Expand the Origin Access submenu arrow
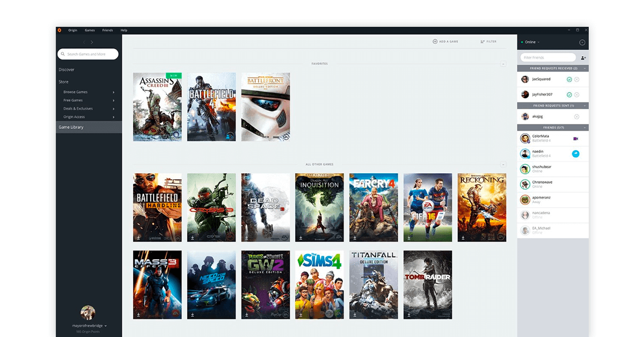 [114, 117]
